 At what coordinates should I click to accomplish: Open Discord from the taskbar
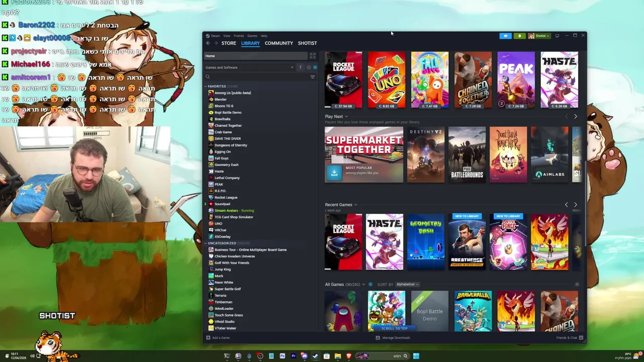(x=304, y=356)
